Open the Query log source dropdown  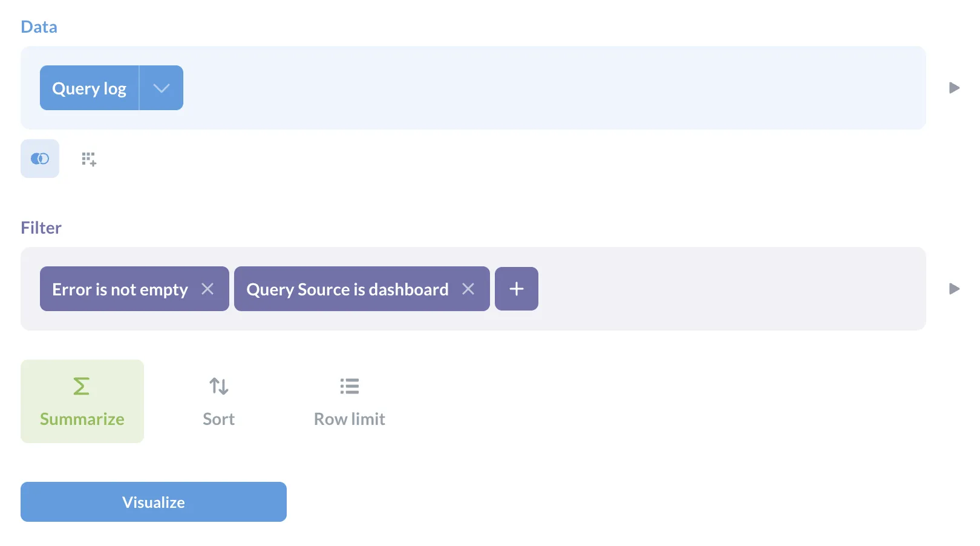(x=161, y=87)
